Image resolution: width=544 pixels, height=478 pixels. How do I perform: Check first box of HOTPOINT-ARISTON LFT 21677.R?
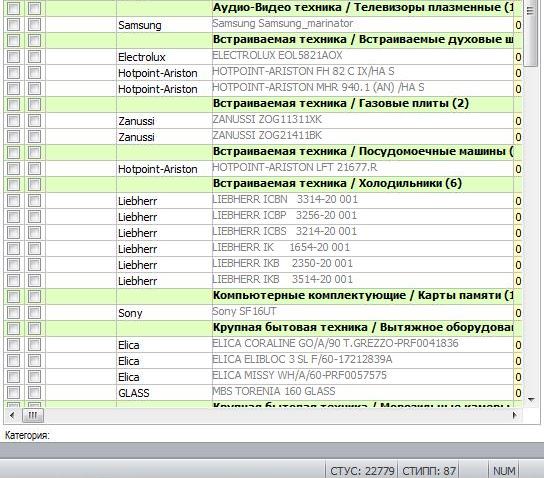pos(14,169)
